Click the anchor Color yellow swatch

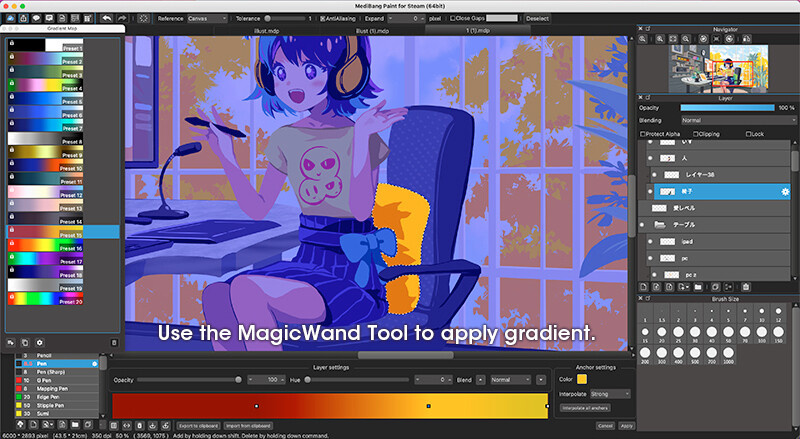coord(582,379)
